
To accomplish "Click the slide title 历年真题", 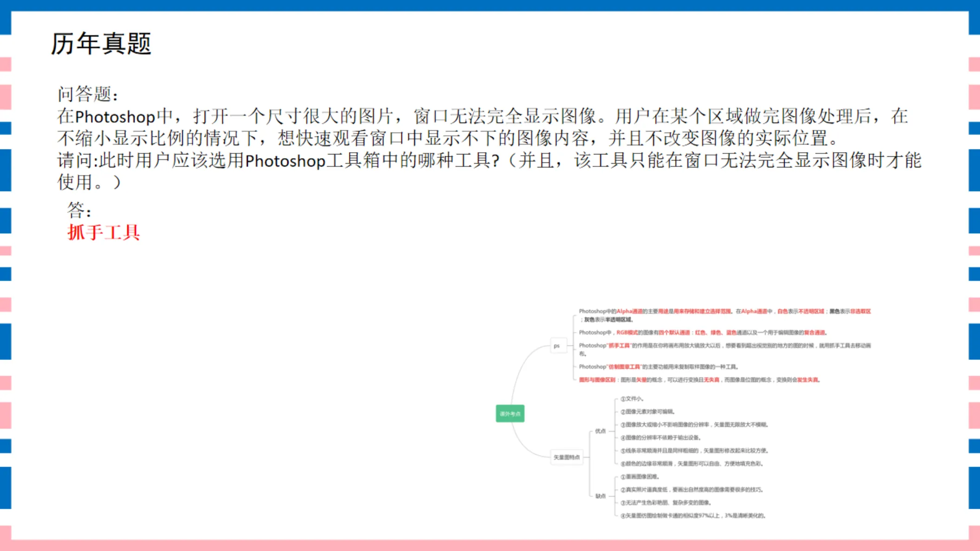I will pos(101,44).
